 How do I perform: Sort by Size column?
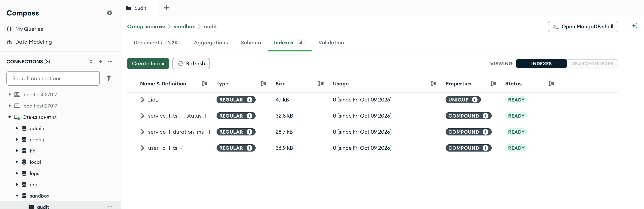pos(321,84)
